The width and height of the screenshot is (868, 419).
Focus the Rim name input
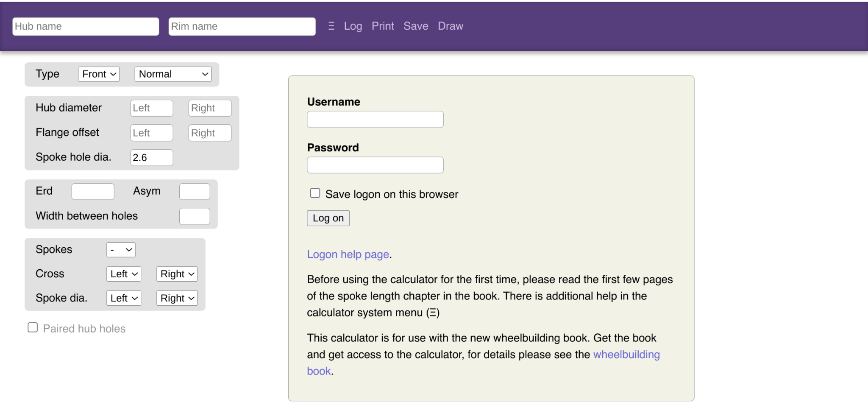pos(242,26)
